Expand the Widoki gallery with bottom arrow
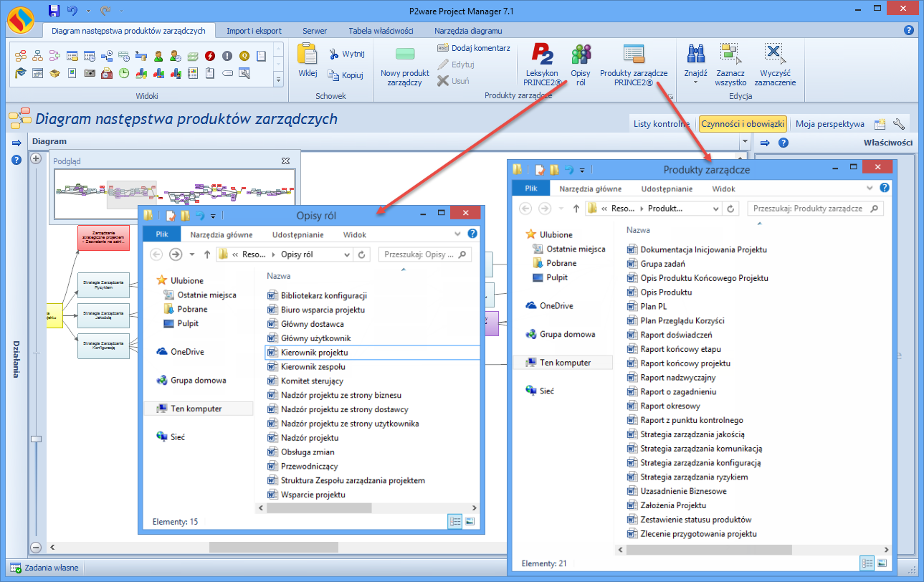 tap(279, 80)
